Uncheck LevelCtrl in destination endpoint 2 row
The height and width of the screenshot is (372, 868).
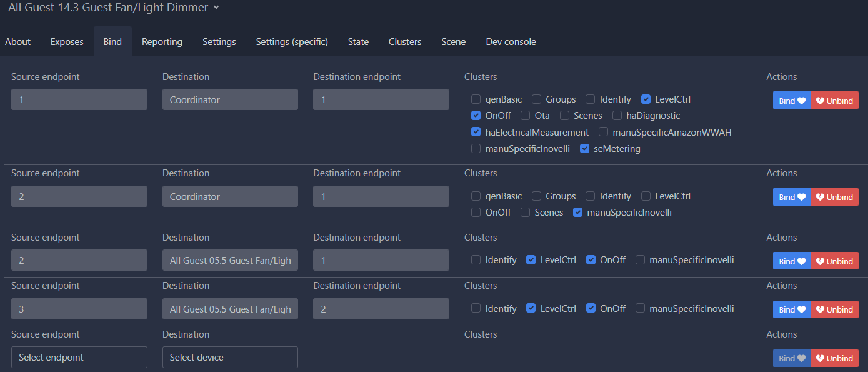[x=531, y=309]
